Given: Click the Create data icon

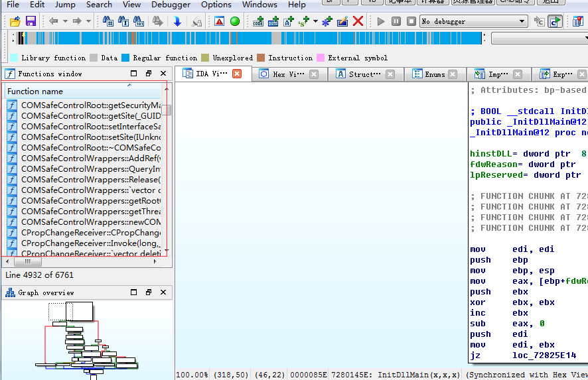Looking at the screenshot, I should coord(273,21).
